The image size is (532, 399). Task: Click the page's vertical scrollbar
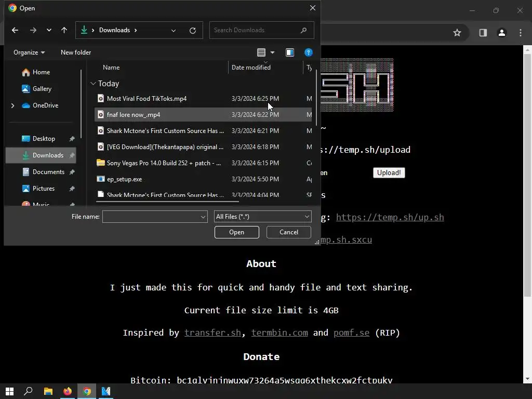click(527, 176)
